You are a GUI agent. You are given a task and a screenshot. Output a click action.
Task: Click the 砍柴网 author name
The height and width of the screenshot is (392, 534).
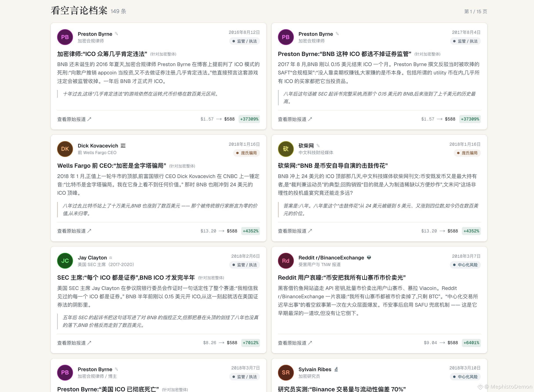point(306,146)
